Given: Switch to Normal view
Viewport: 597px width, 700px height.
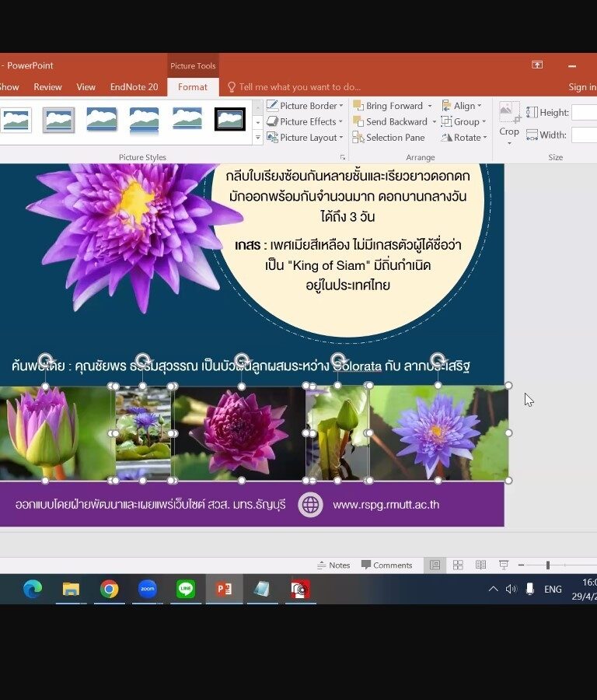Looking at the screenshot, I should [435, 565].
